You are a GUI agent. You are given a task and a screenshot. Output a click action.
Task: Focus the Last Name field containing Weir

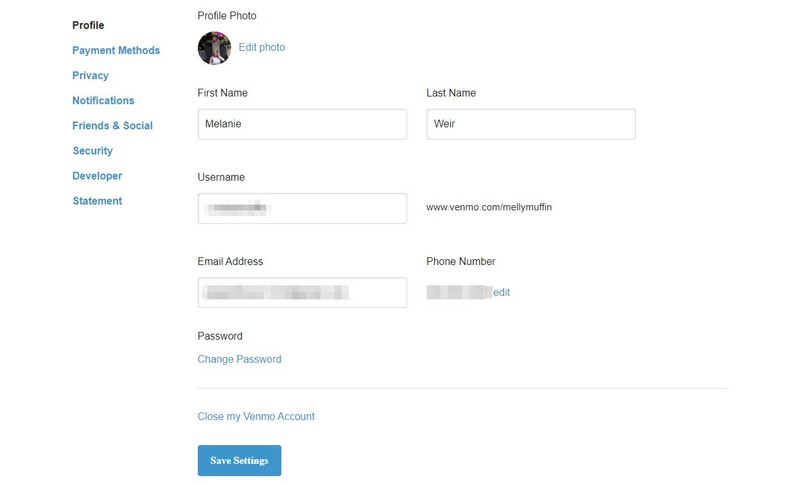click(x=530, y=124)
